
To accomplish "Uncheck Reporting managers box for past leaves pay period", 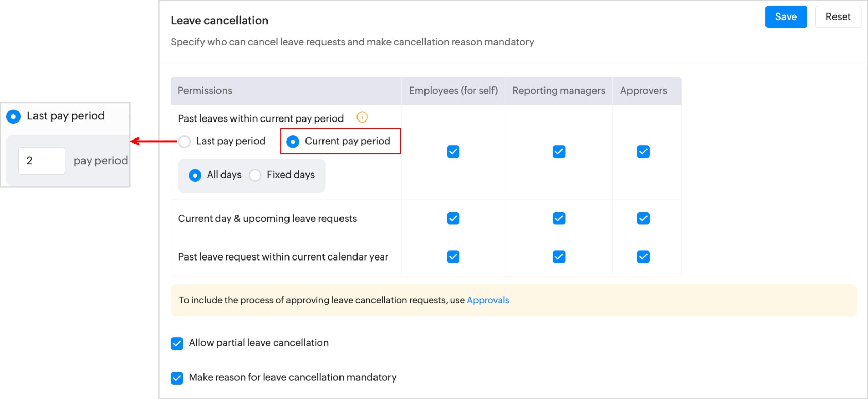I will pyautogui.click(x=559, y=152).
